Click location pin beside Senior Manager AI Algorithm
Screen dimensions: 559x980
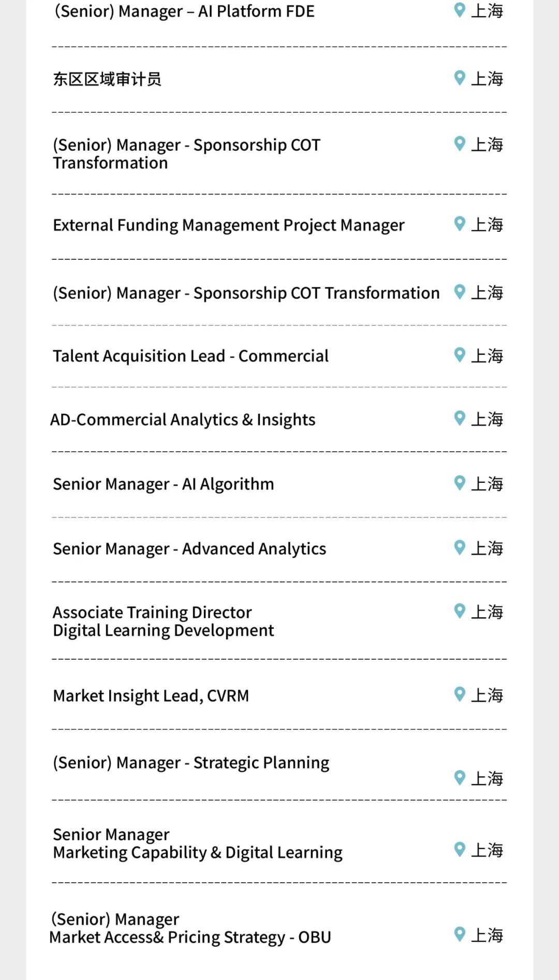pos(459,483)
